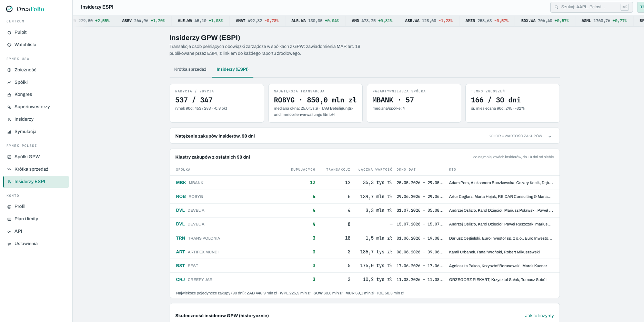Click the AMD ticker in the tape
This screenshot has height=322, width=644.
(372, 21)
